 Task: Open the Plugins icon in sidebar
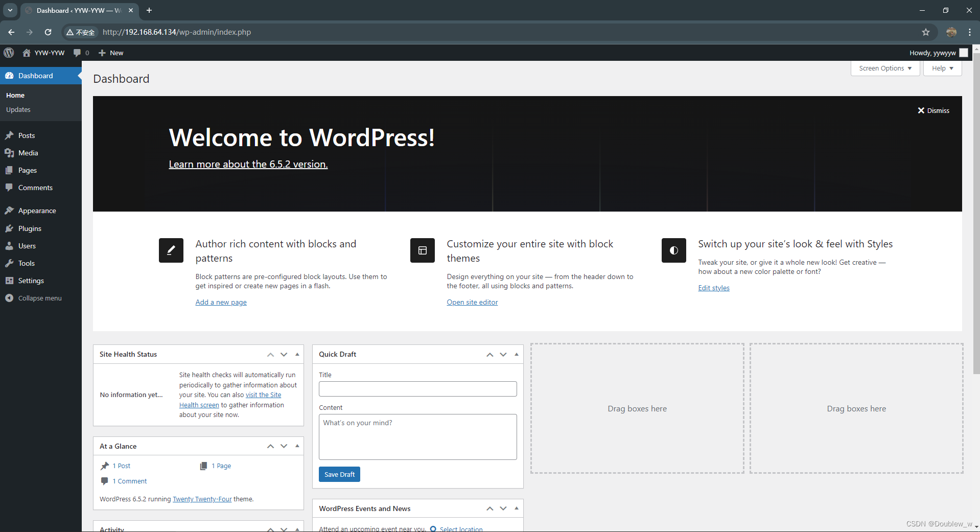click(x=10, y=228)
